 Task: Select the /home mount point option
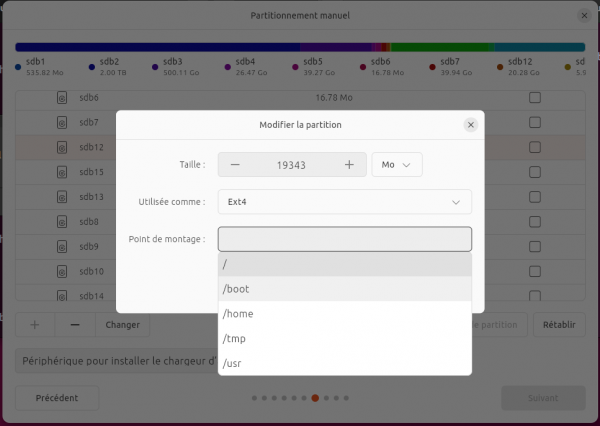345,314
